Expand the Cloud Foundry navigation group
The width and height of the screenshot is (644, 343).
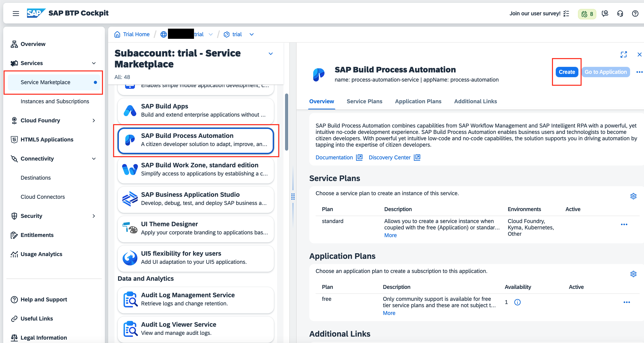94,121
